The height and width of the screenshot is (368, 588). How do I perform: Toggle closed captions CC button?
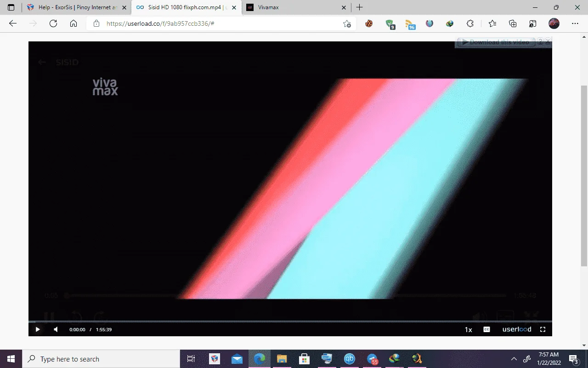pyautogui.click(x=486, y=329)
